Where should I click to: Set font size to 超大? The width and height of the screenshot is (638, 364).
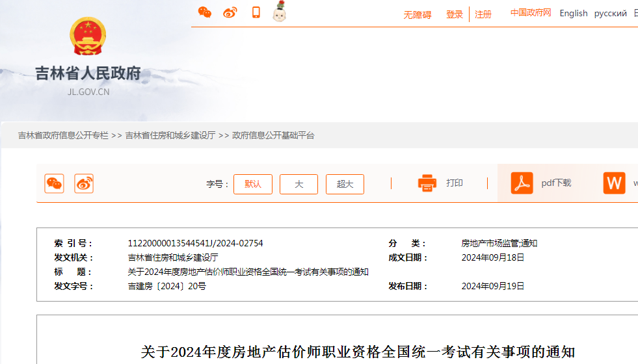pos(345,184)
